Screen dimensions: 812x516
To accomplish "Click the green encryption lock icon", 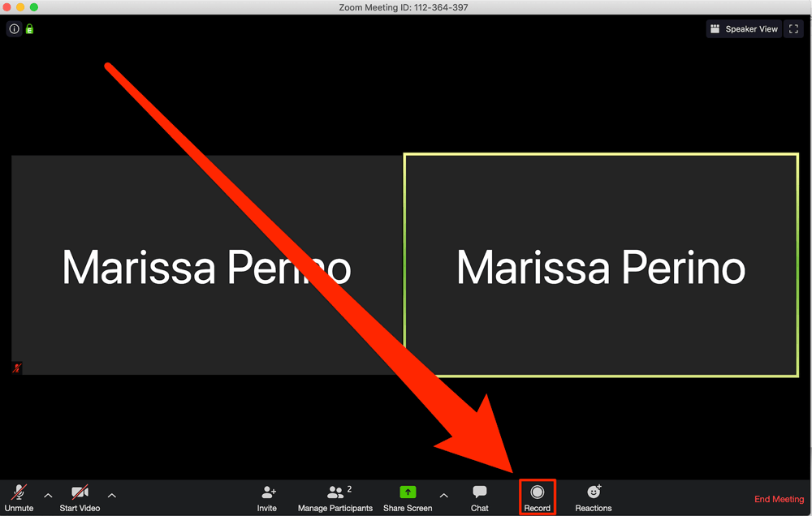I will click(29, 29).
